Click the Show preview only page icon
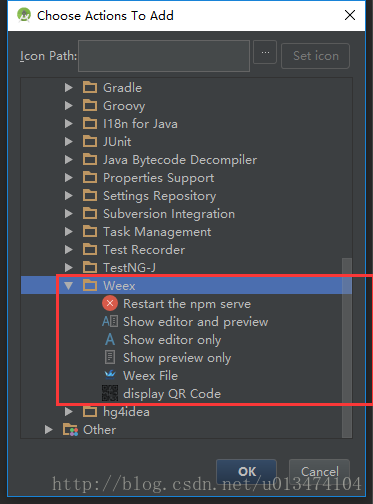This screenshot has height=504, width=373. [x=110, y=357]
